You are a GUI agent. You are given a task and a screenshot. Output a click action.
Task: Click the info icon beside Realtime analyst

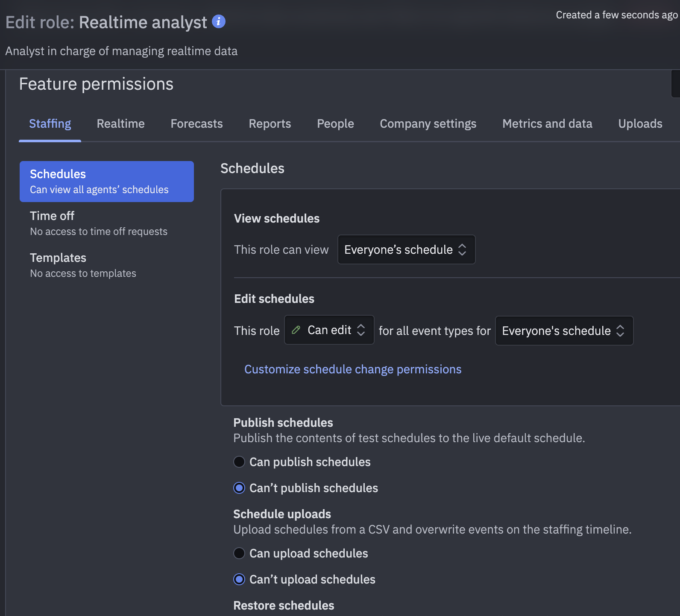219,21
